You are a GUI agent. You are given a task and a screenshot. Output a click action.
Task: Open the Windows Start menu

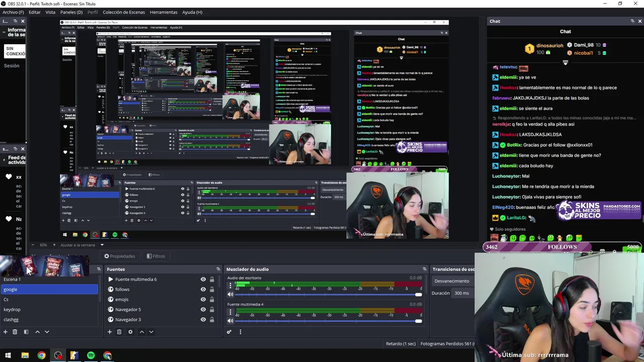pyautogui.click(x=8, y=355)
